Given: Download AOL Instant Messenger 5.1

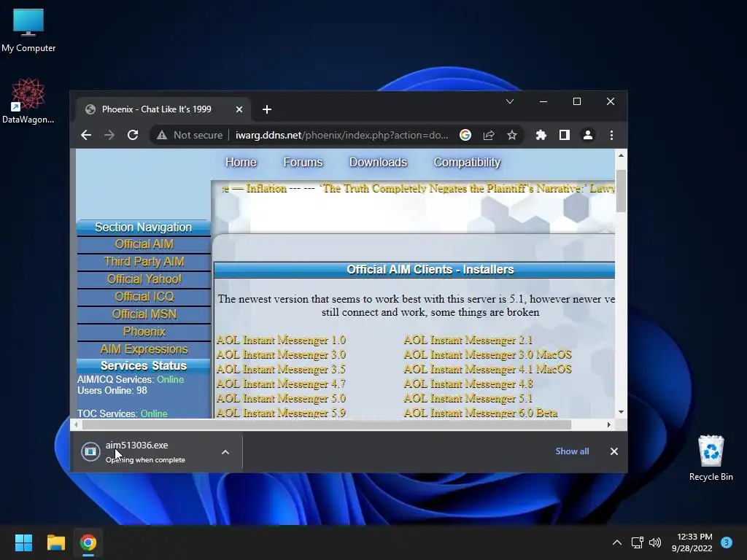Looking at the screenshot, I should (x=468, y=399).
